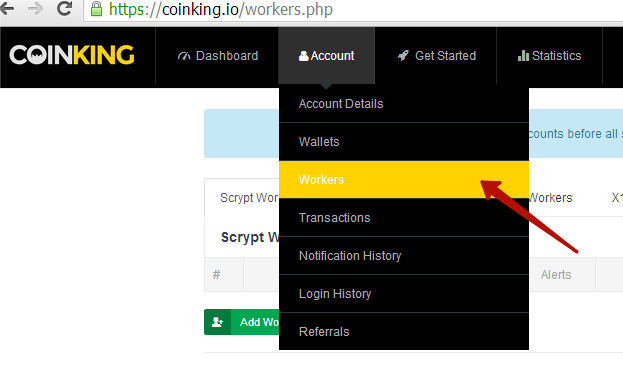Viewport: 623px width, 374px height.
Task: Select Wallets from the Account menu
Action: coord(404,141)
